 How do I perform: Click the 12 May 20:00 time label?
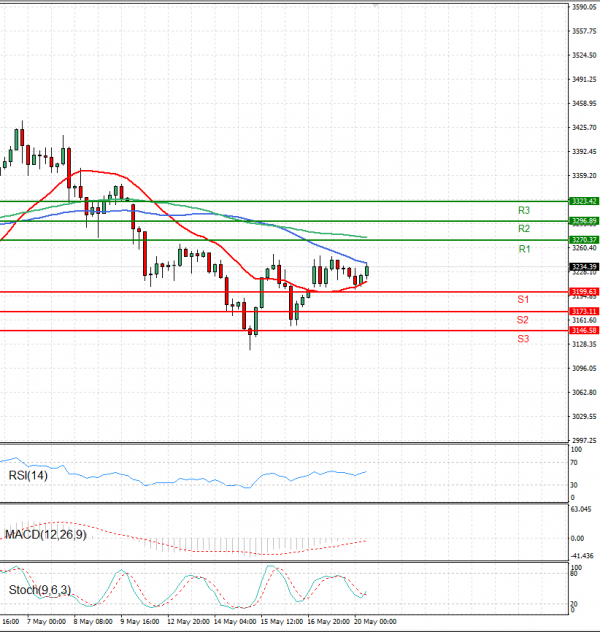189,620
